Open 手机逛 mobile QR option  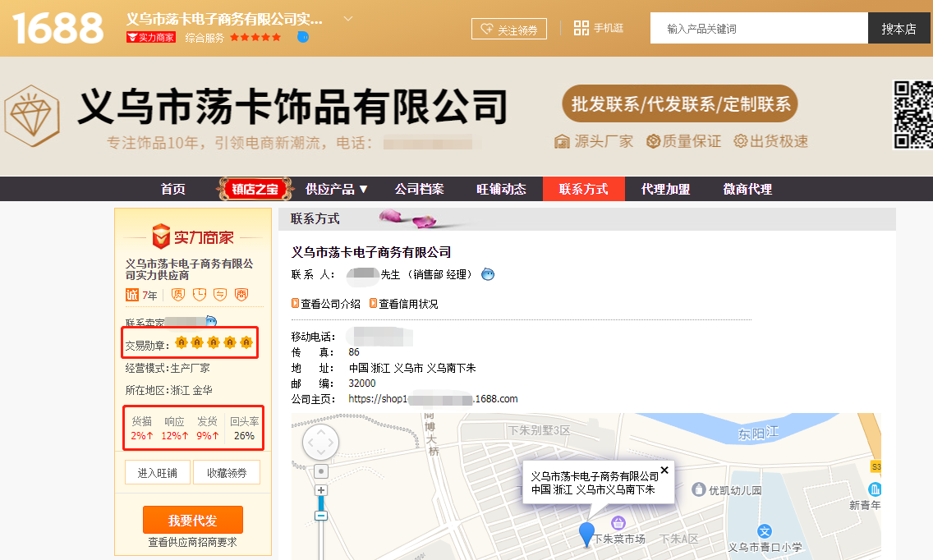click(599, 28)
